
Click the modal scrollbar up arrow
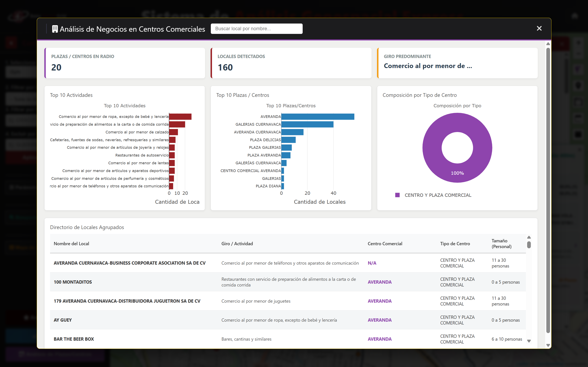(x=548, y=44)
